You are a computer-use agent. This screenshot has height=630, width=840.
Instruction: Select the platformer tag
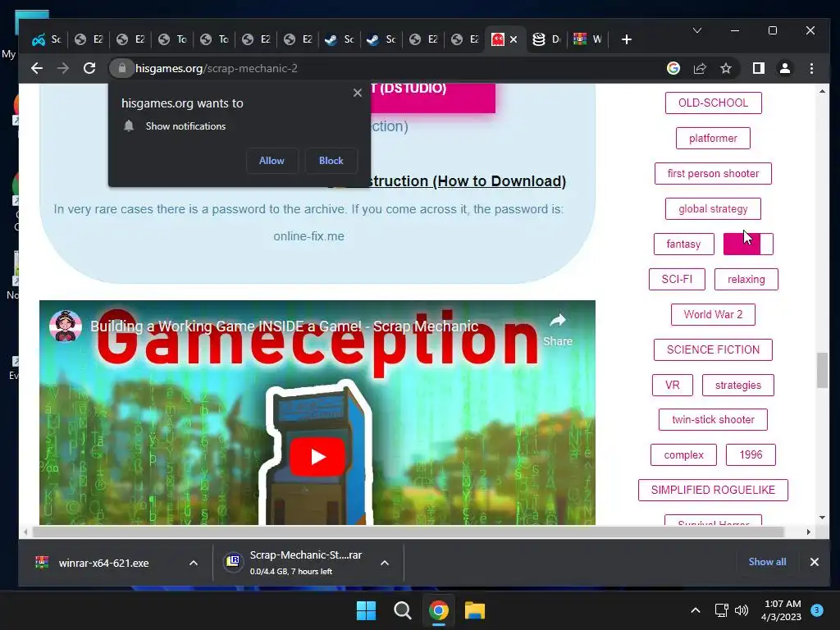[x=713, y=138]
